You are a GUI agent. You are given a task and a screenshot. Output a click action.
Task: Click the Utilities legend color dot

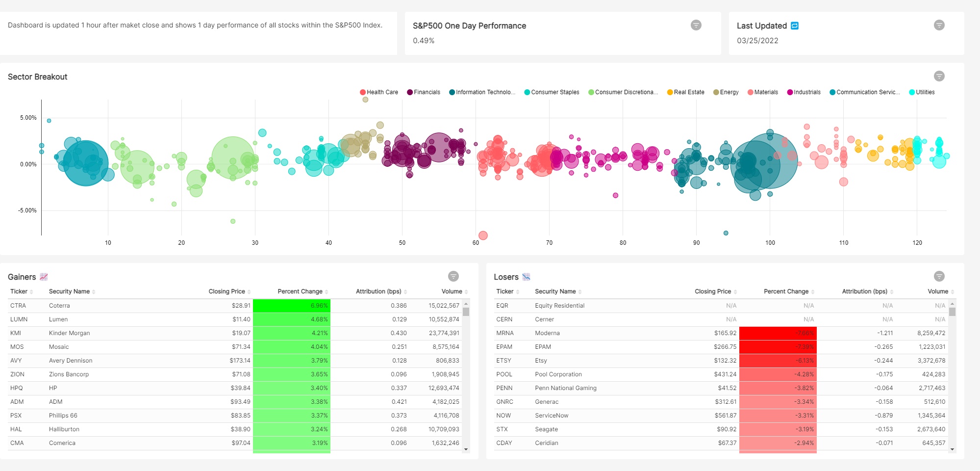[x=912, y=92]
